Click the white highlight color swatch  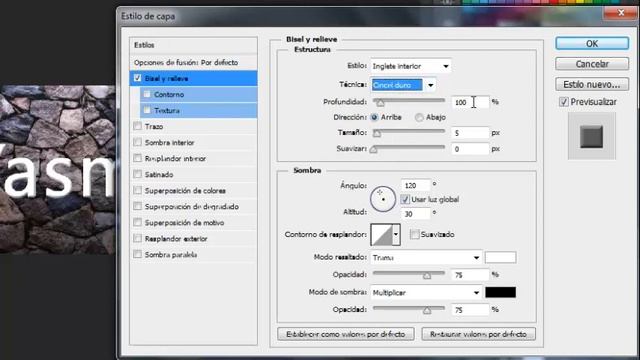(500, 258)
